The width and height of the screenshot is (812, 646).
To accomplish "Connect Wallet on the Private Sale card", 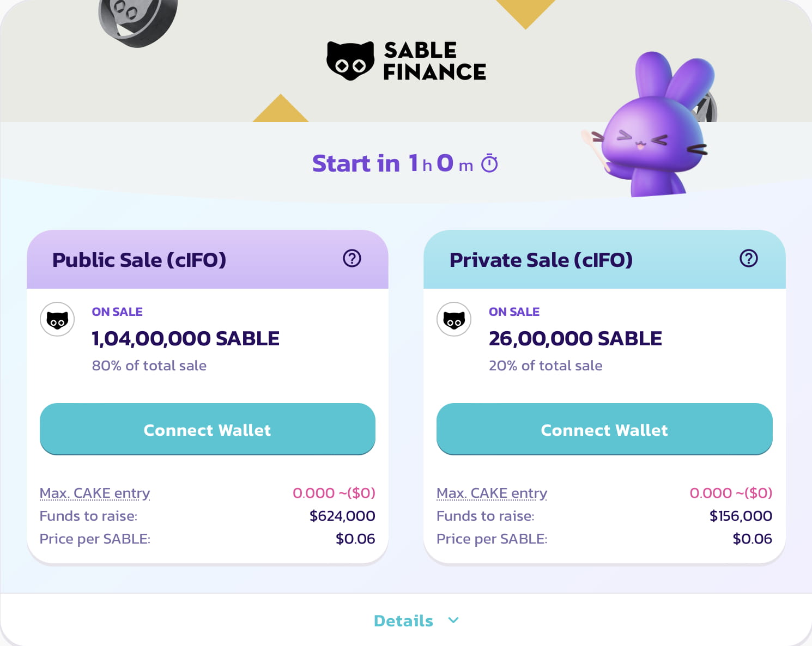I will tap(604, 430).
